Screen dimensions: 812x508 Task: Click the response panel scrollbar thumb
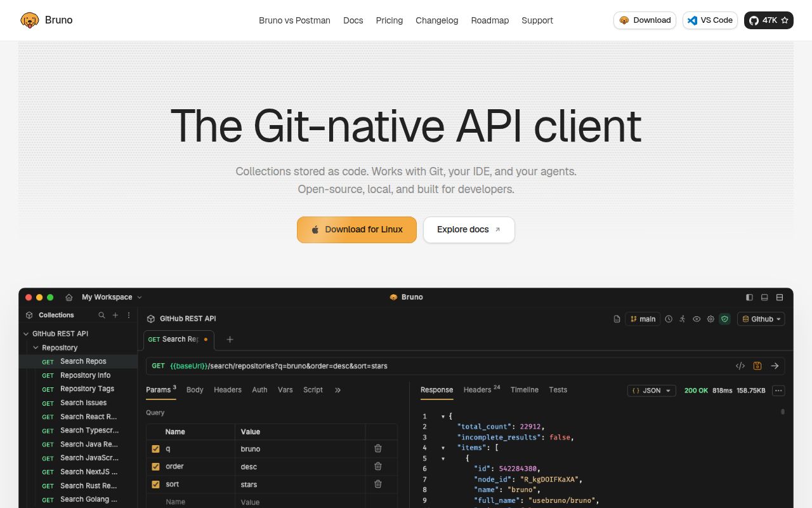coord(783,411)
